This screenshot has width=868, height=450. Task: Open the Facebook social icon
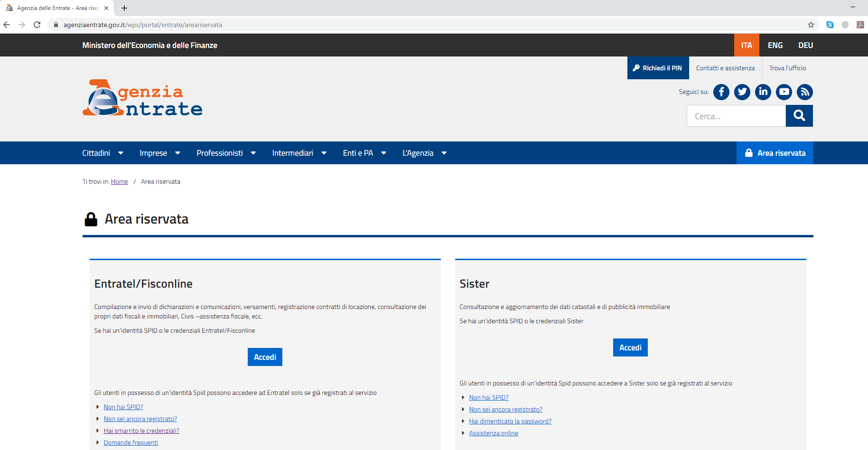[x=721, y=92]
